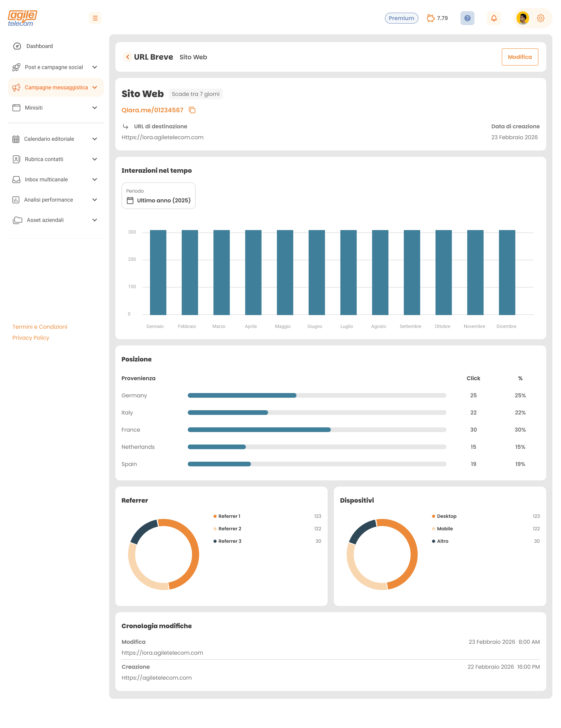Viewport: 561px width, 728px height.
Task: Open Termini e Condizioni link
Action: (x=40, y=327)
